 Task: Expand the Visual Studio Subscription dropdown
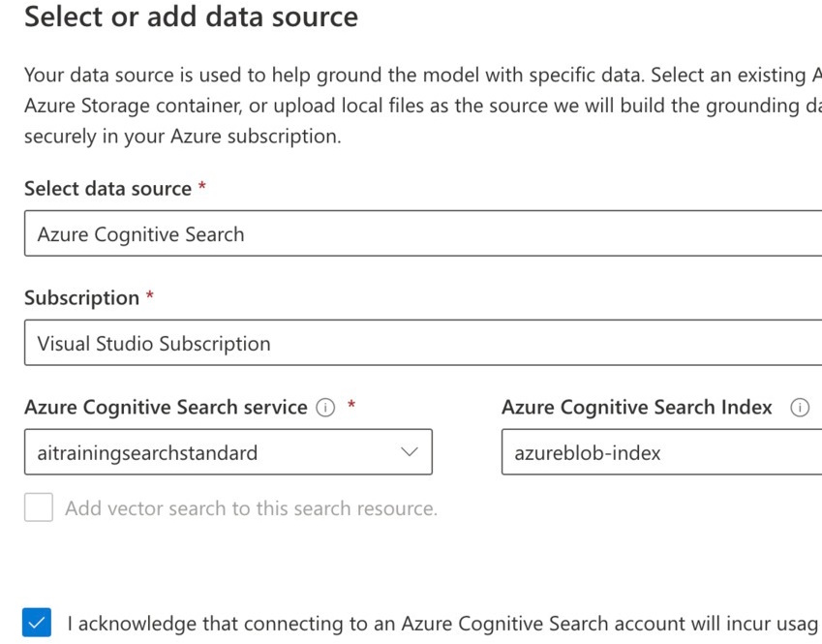pyautogui.click(x=422, y=343)
